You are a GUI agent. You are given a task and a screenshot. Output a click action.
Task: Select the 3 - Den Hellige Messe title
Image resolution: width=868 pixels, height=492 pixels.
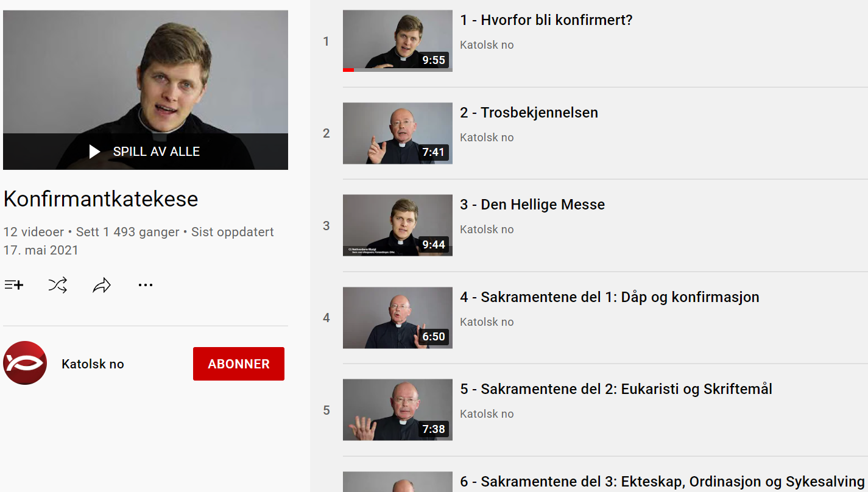pyautogui.click(x=532, y=205)
